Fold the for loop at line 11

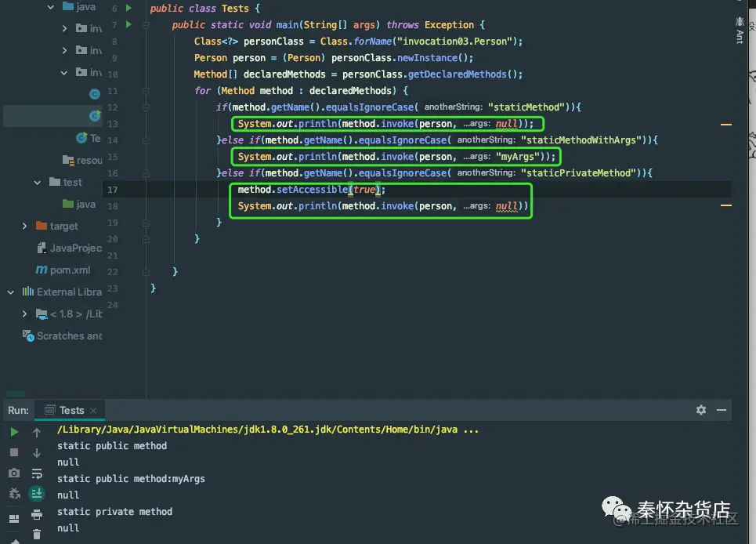pyautogui.click(x=146, y=91)
